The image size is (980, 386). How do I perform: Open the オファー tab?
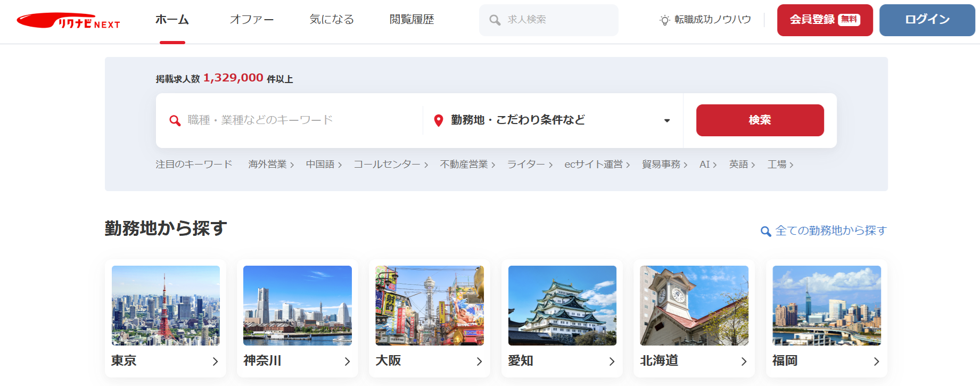pos(251,20)
